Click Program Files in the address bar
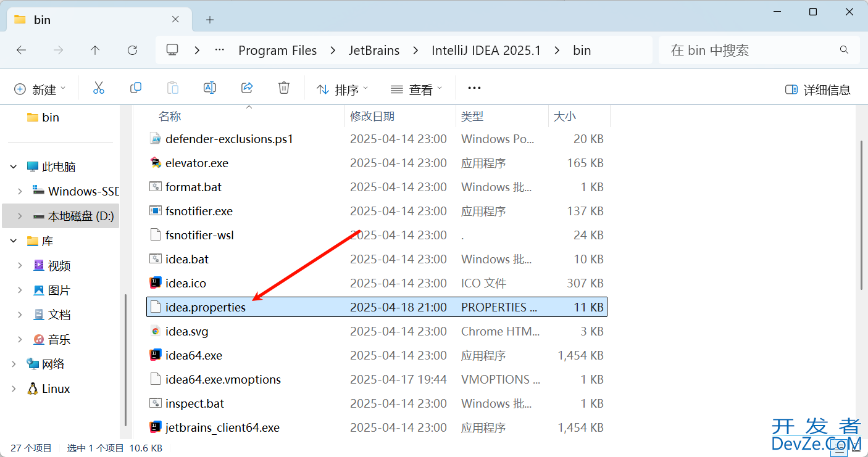The width and height of the screenshot is (868, 457). (278, 51)
